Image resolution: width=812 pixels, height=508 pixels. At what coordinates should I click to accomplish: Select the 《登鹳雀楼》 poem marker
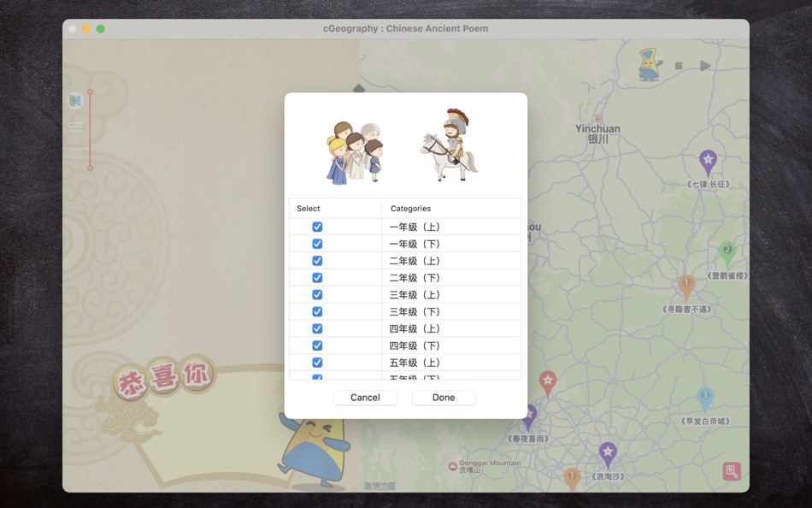click(727, 249)
